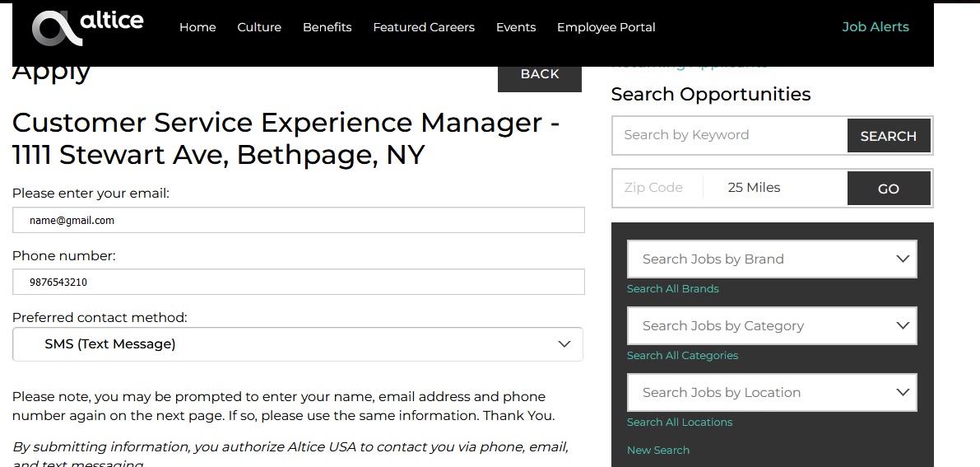Expand the Preferred contact method dropdown
This screenshot has width=980, height=467.
pos(298,344)
